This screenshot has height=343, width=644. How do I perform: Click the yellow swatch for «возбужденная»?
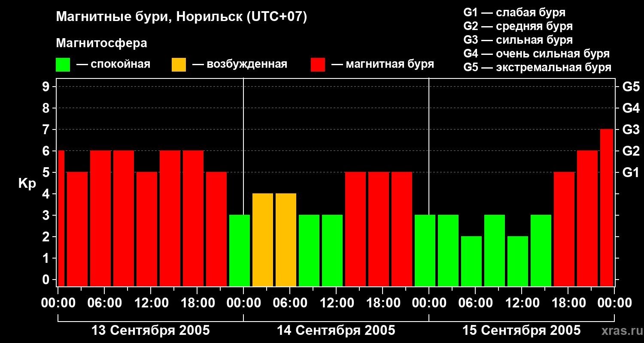[x=179, y=65]
